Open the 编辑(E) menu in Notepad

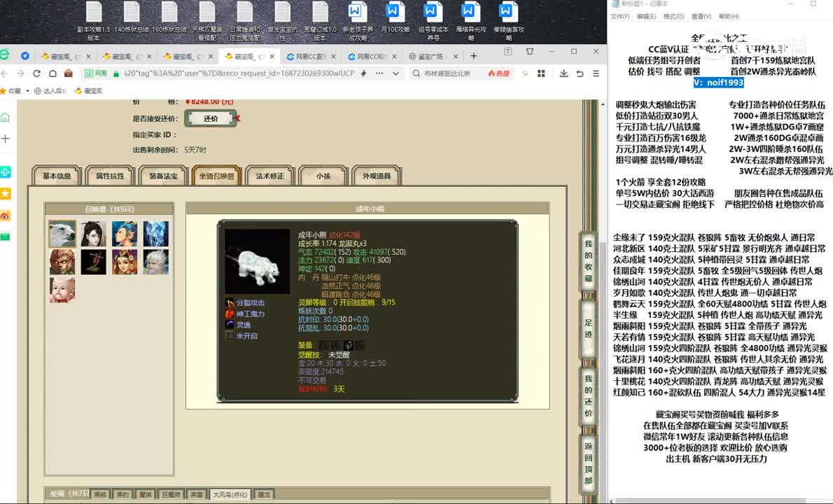pos(647,17)
